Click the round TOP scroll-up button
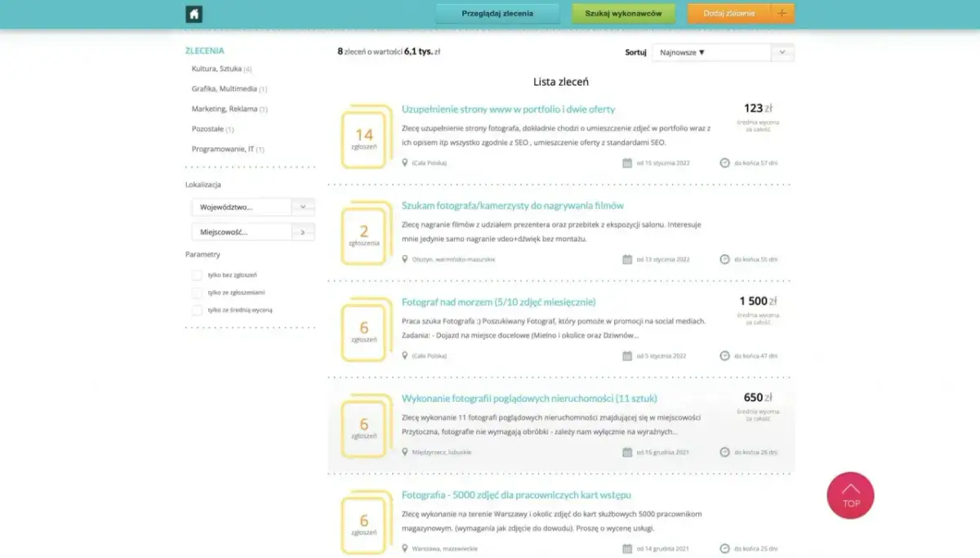Viewport: 980px width, 558px height. [x=850, y=495]
